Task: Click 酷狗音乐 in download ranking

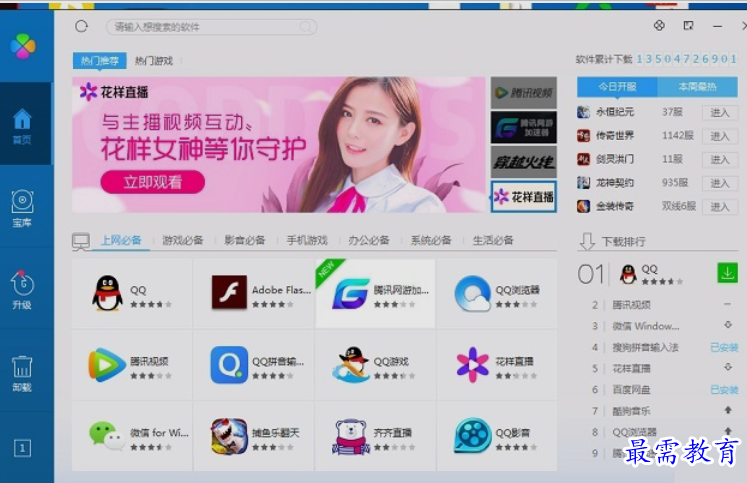Action: pos(631,411)
